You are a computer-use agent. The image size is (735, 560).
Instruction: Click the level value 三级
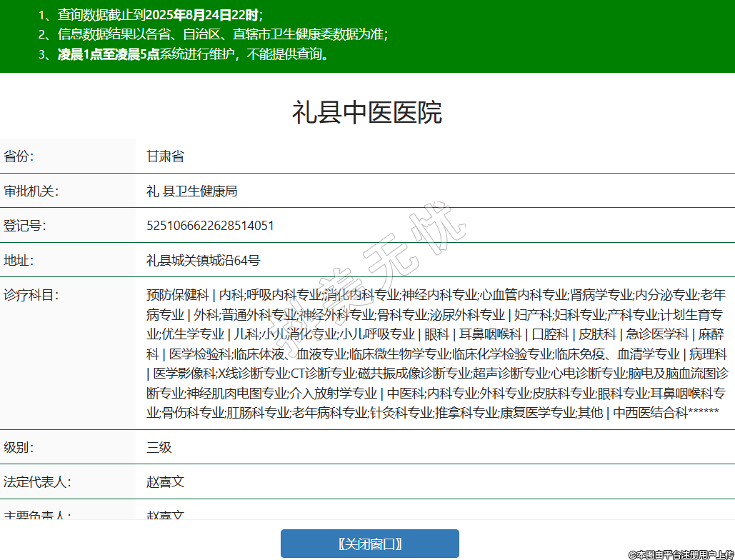point(159,448)
